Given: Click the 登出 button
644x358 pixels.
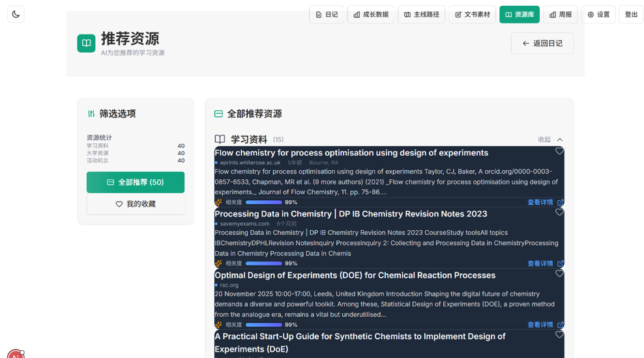Looking at the screenshot, I should coord(631,14).
